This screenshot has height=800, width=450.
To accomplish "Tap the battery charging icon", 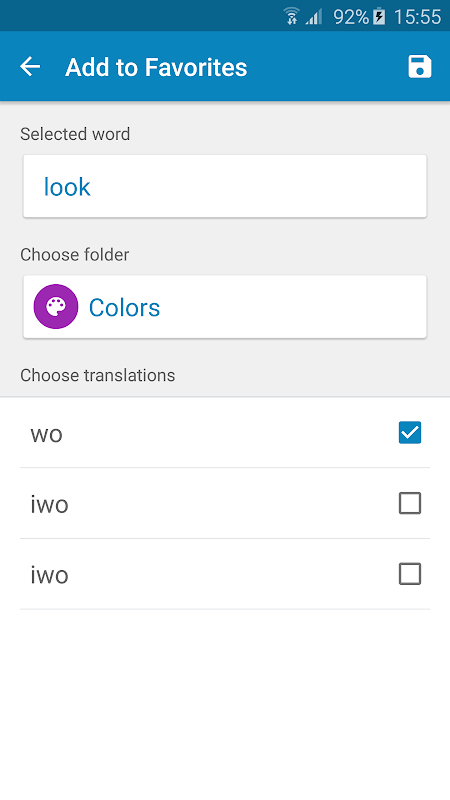I will [379, 16].
